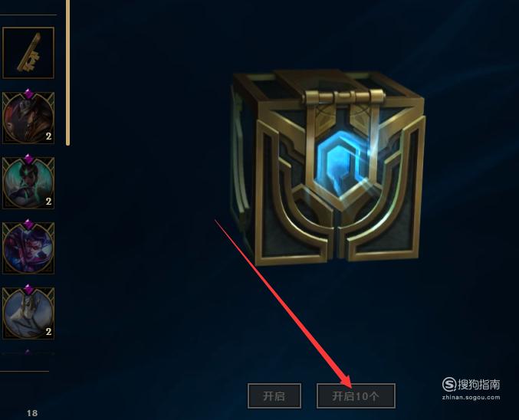This screenshot has width=519, height=420.
Task: Select the teal-background champion shard
Action: click(28, 183)
